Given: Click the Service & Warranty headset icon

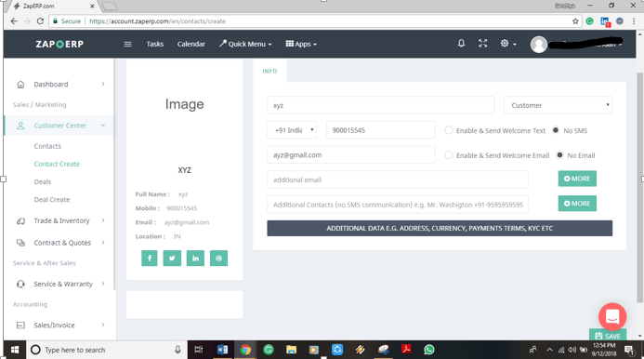Looking at the screenshot, I should click(20, 284).
